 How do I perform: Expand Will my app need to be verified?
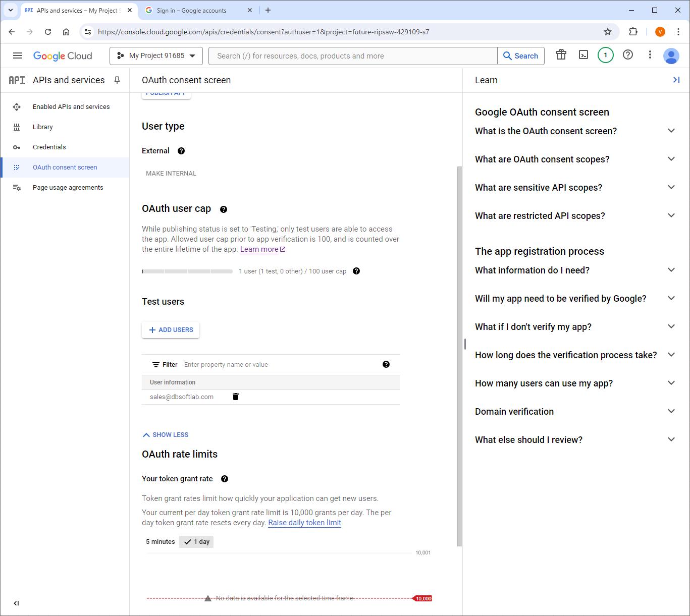click(x=575, y=299)
